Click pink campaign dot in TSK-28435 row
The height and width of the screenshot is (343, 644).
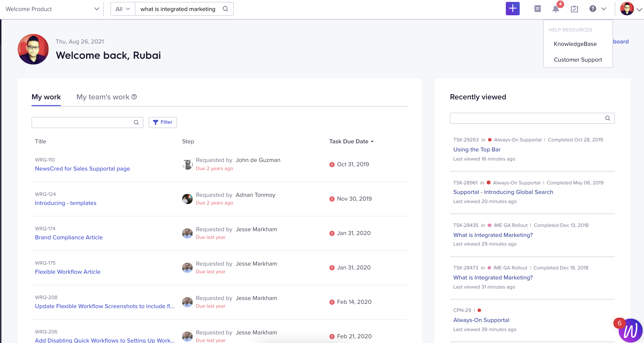[490, 225]
